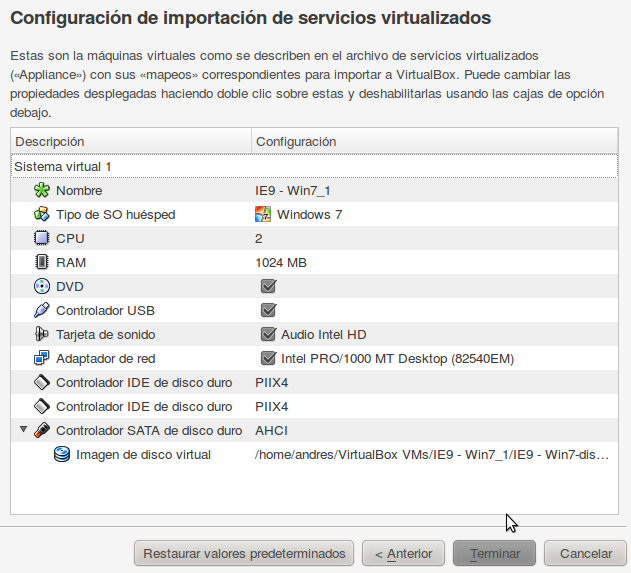
Task: Select the Tarjeta de sonido label
Action: (106, 334)
